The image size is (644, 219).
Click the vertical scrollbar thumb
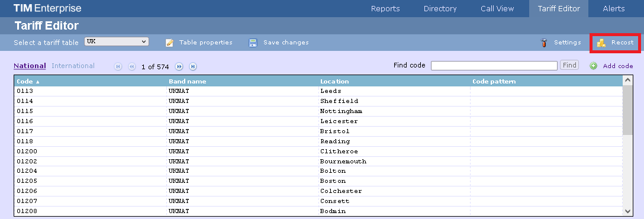[x=627, y=110]
